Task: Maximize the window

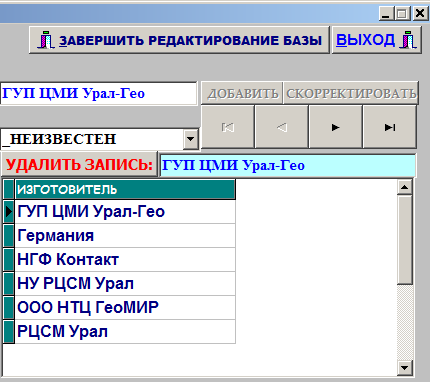Action: (402, 14)
